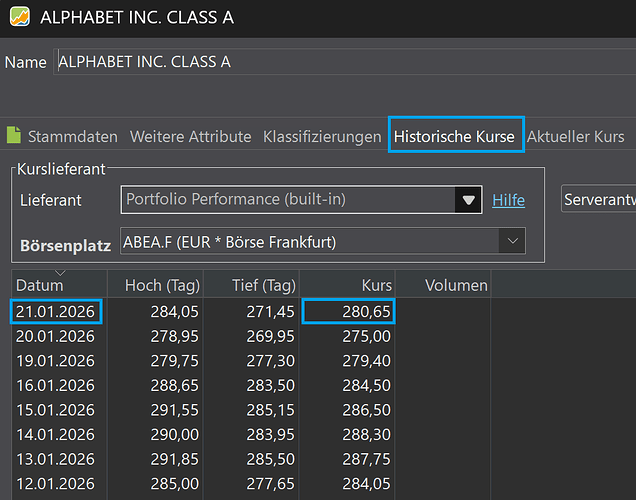Open the Lieferant dropdown arrow

click(468, 200)
